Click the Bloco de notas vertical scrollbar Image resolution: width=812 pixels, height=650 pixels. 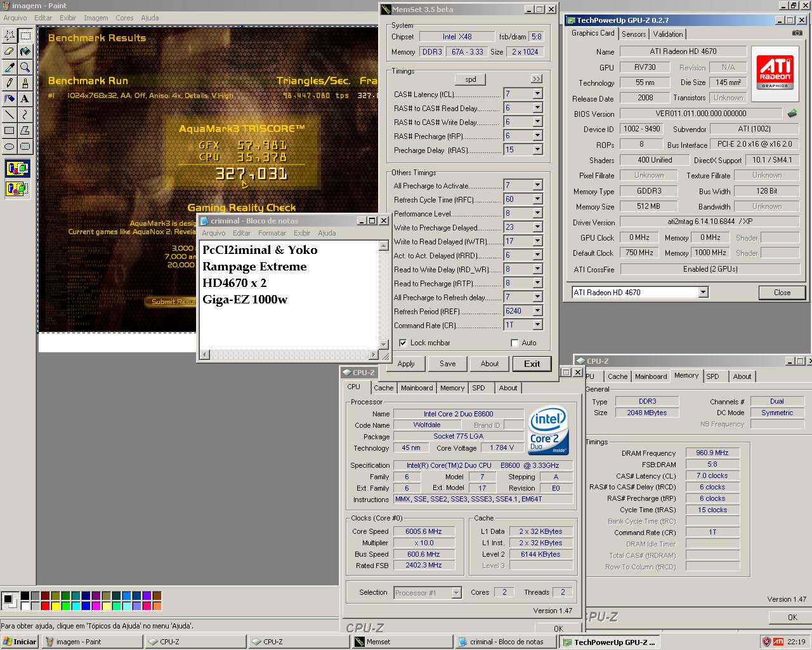click(x=383, y=295)
